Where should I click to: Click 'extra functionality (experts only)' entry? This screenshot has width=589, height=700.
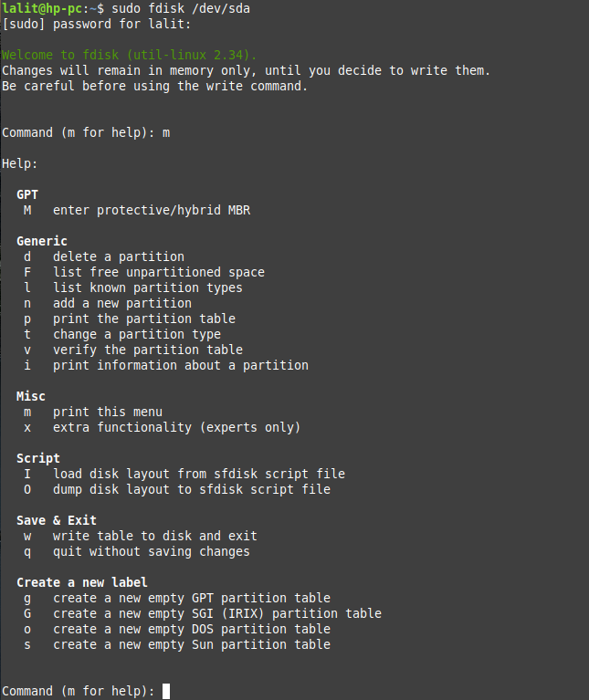(176, 427)
